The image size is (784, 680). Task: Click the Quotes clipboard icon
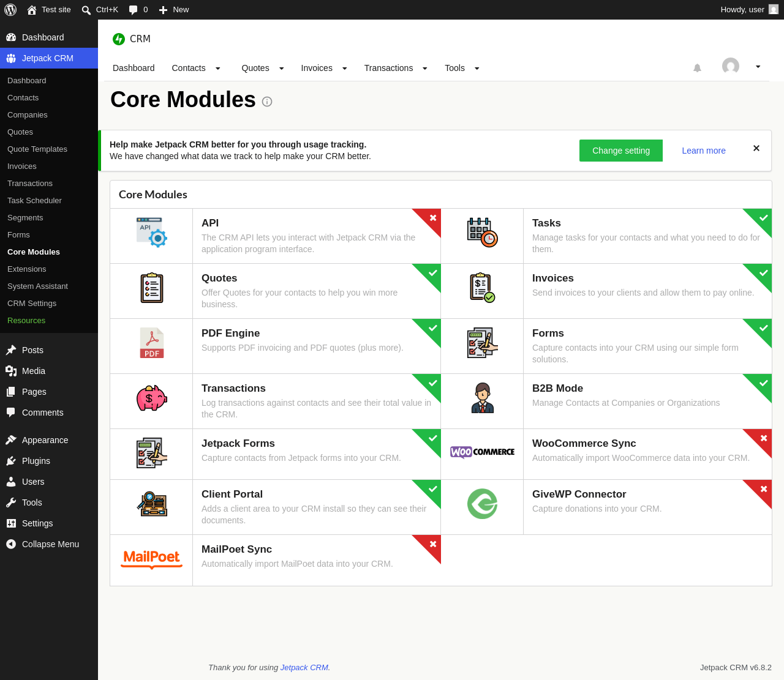click(152, 288)
